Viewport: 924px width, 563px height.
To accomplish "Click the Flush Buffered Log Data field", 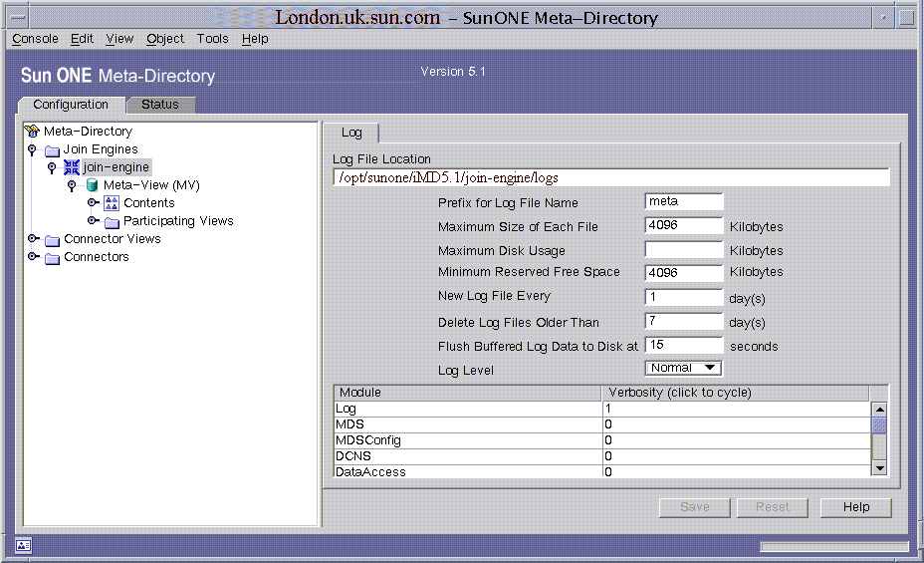I will tap(684, 345).
